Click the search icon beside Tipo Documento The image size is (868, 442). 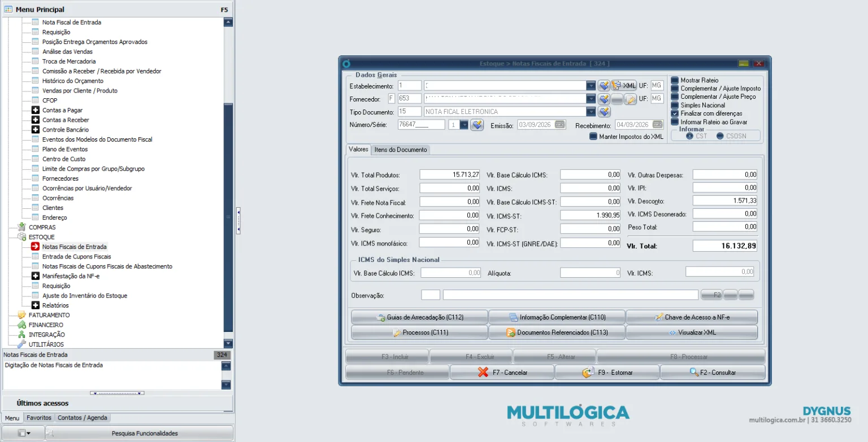pos(604,112)
